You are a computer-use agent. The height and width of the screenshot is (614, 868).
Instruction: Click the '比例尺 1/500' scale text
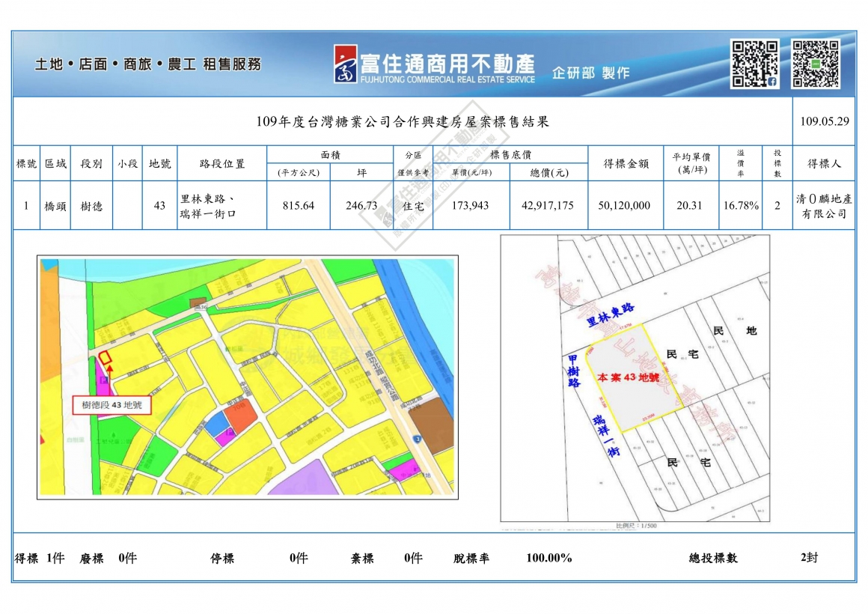point(636,526)
